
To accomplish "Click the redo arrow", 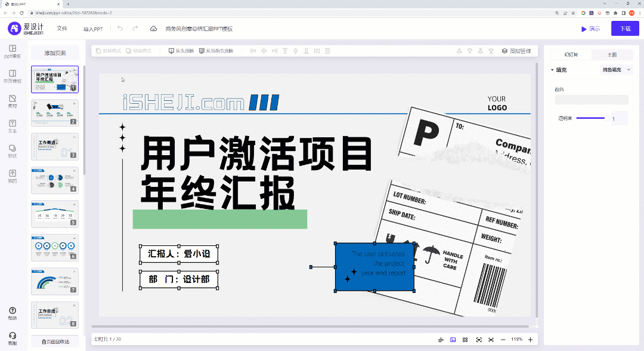I will (135, 29).
